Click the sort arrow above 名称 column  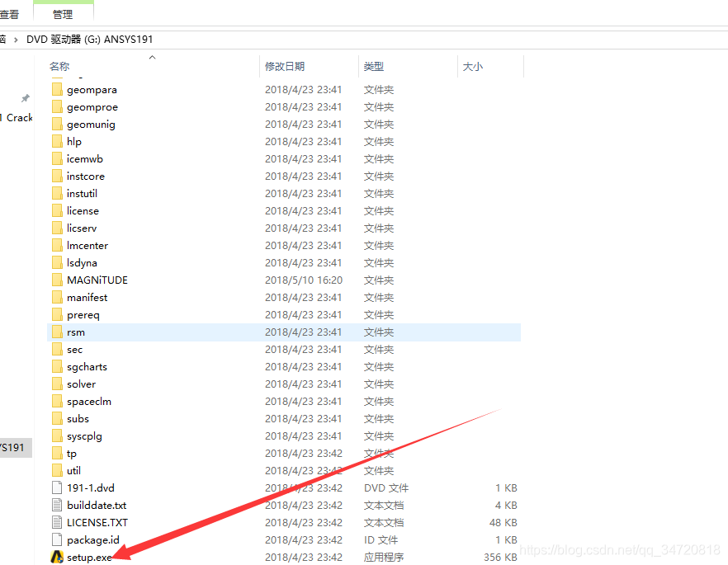tap(152, 57)
